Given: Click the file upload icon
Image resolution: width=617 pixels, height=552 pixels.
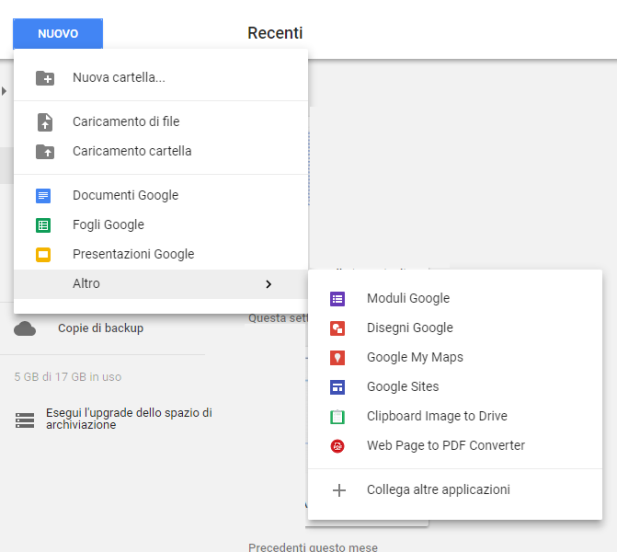Looking at the screenshot, I should [x=45, y=122].
